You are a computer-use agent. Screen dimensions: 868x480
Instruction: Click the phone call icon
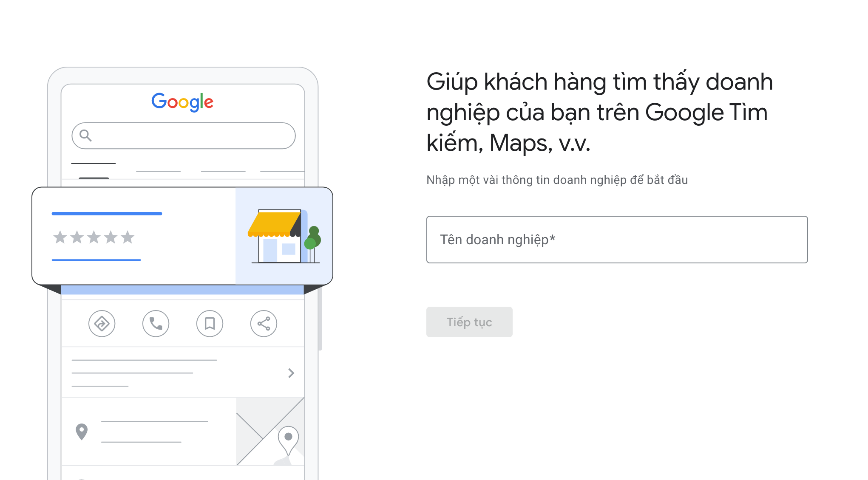[x=156, y=324]
